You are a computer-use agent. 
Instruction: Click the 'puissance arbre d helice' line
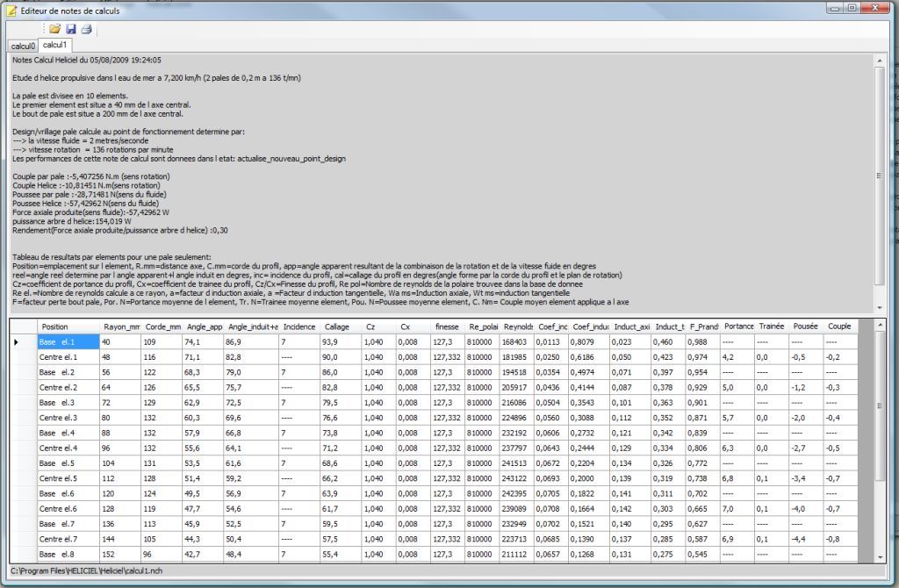(x=72, y=221)
